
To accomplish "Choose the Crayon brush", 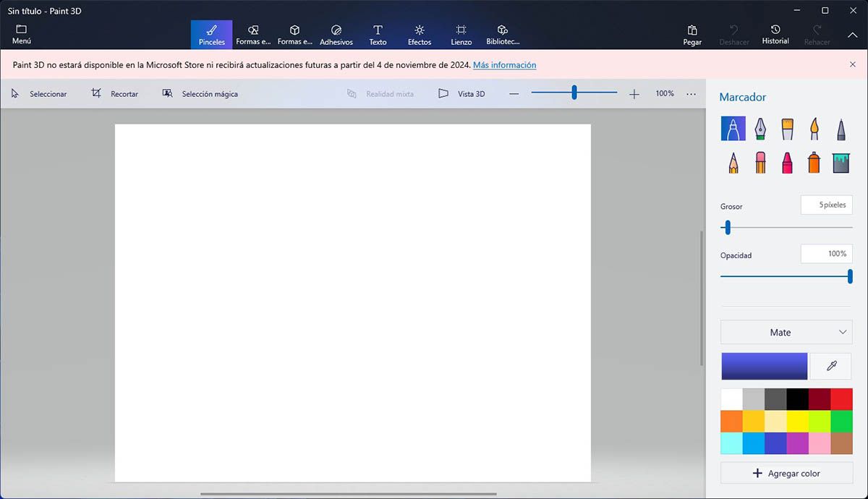I will (787, 163).
